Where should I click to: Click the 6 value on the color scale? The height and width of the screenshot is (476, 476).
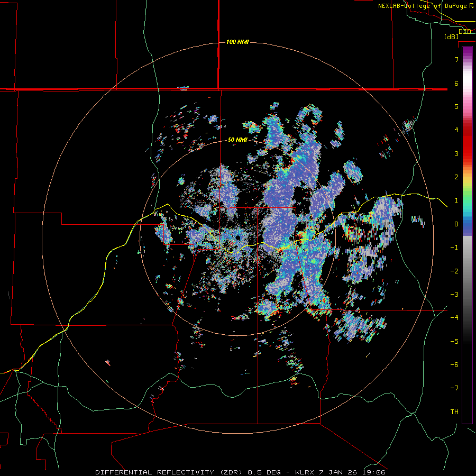tap(456, 83)
